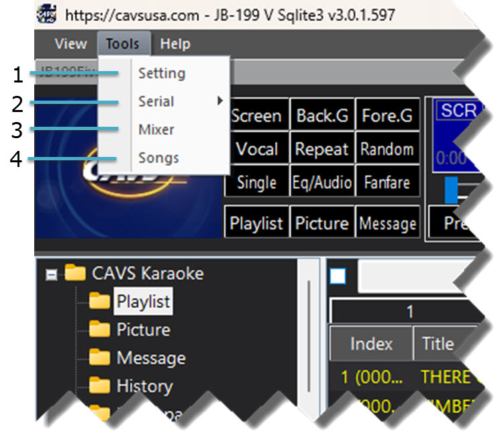Screen dimensions: 504x442
Task: Open the View menu
Action: point(70,44)
